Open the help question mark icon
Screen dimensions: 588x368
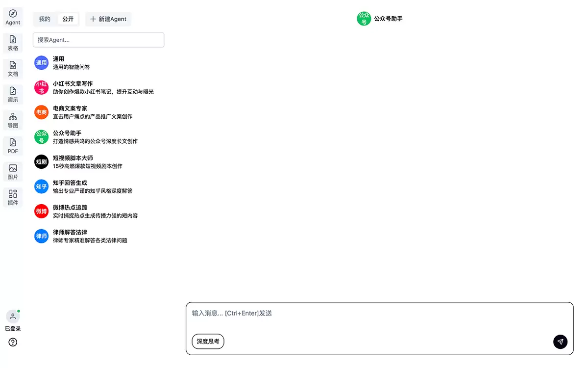(x=13, y=342)
